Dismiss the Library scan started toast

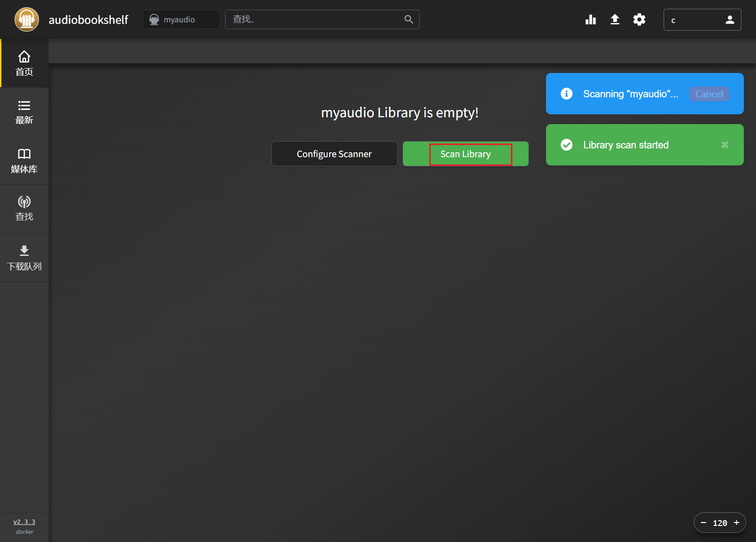(725, 145)
